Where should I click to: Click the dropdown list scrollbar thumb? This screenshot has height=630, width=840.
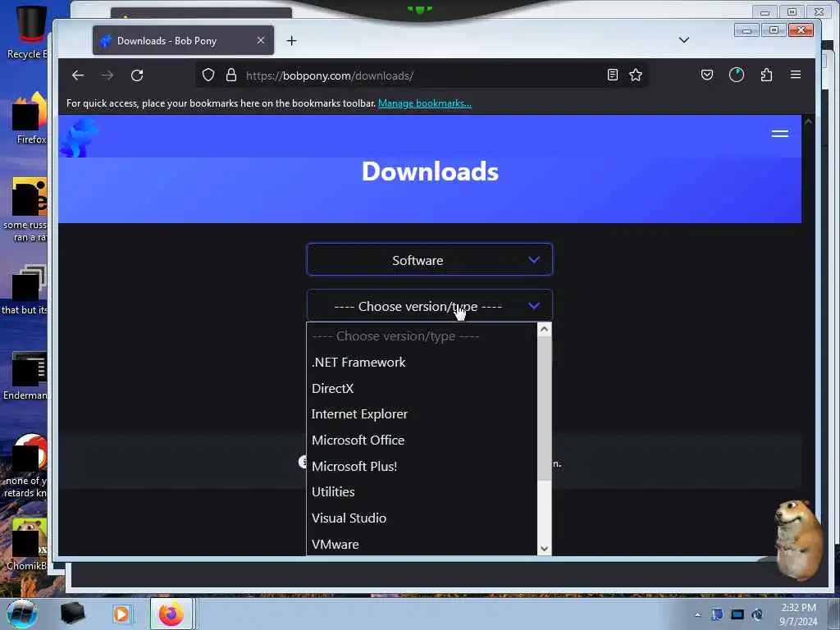tap(545, 409)
